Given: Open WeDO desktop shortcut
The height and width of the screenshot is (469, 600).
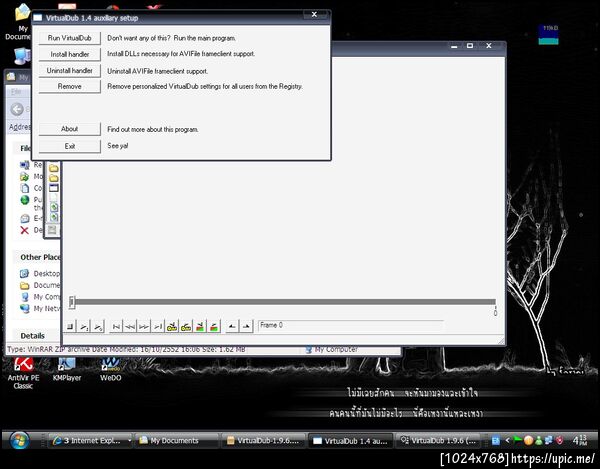Looking at the screenshot, I should point(111,370).
